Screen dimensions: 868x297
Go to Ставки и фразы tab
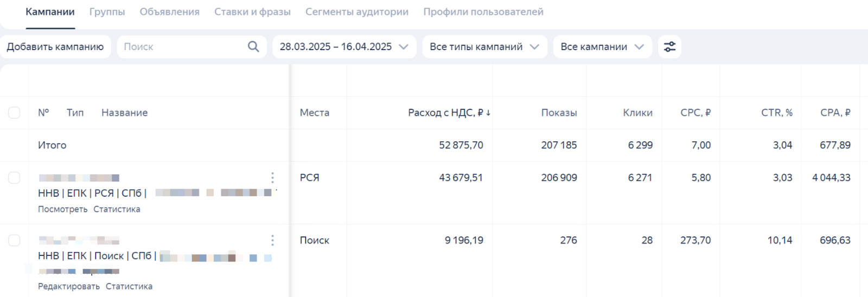tap(252, 12)
